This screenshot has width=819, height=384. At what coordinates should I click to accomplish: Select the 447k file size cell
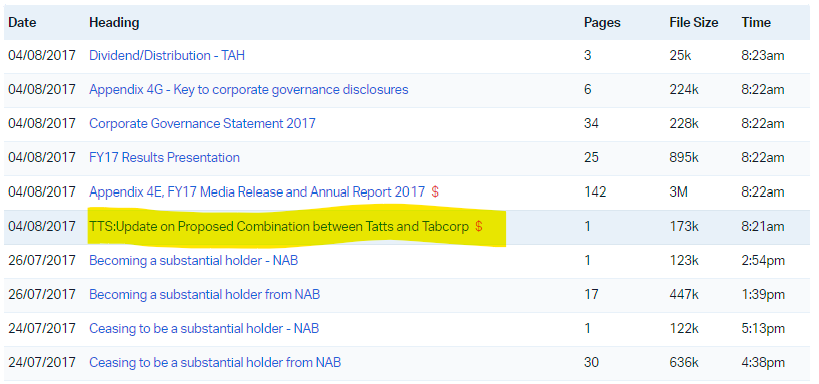click(684, 294)
